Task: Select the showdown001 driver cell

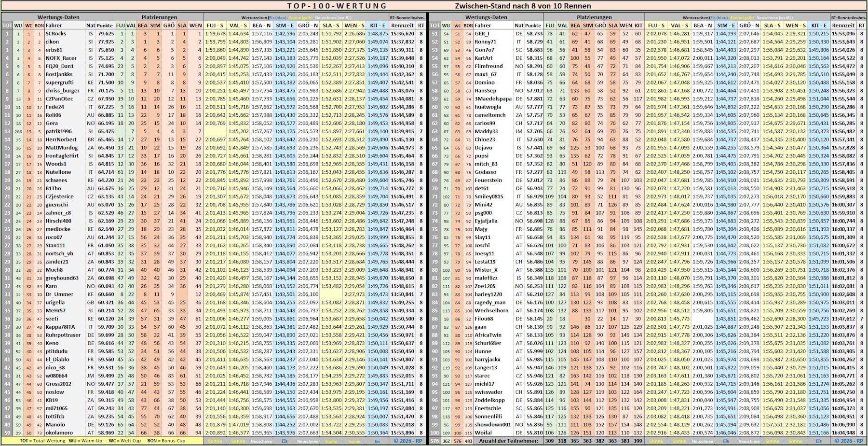Action: coord(492,425)
